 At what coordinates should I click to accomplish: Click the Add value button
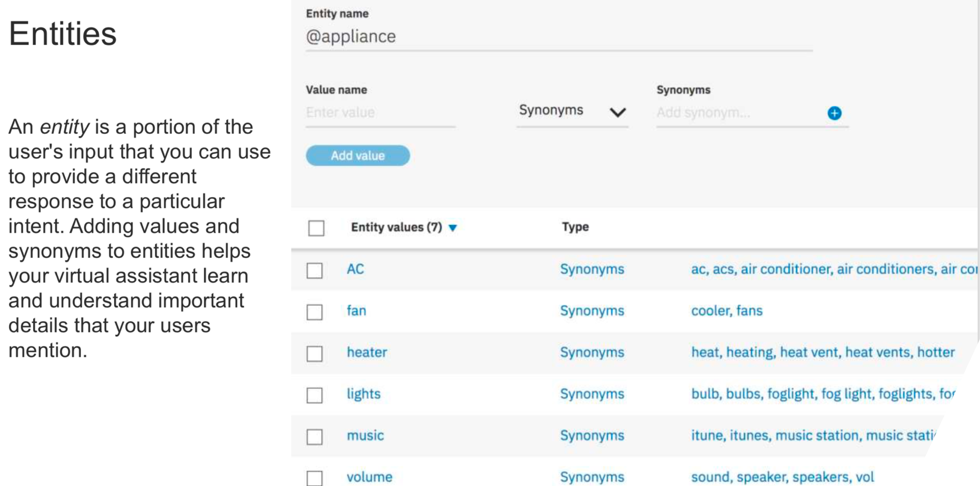coord(357,156)
